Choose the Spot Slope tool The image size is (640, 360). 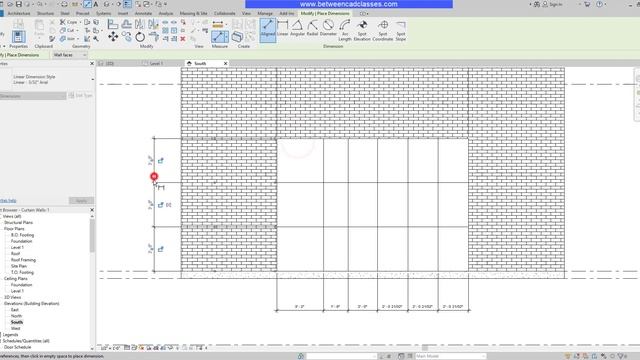tap(401, 30)
